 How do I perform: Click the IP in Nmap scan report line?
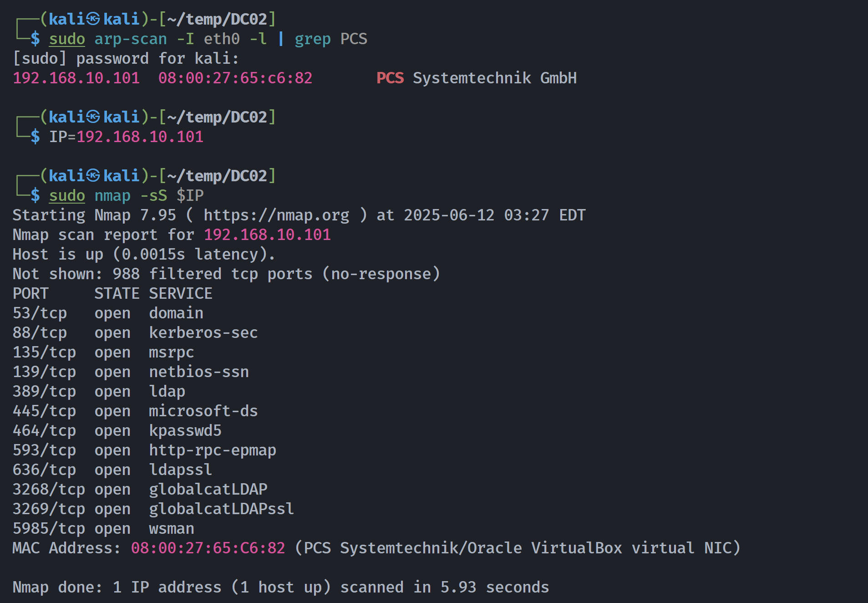pyautogui.click(x=267, y=235)
